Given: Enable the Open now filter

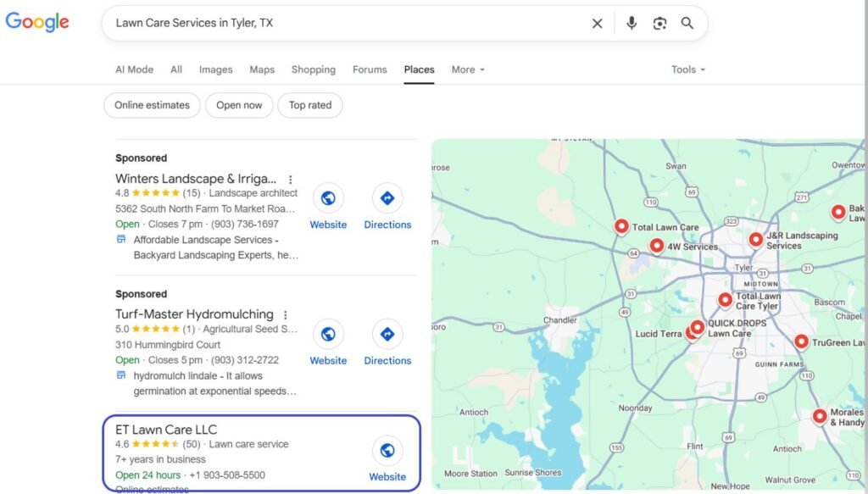Looking at the screenshot, I should tap(239, 105).
